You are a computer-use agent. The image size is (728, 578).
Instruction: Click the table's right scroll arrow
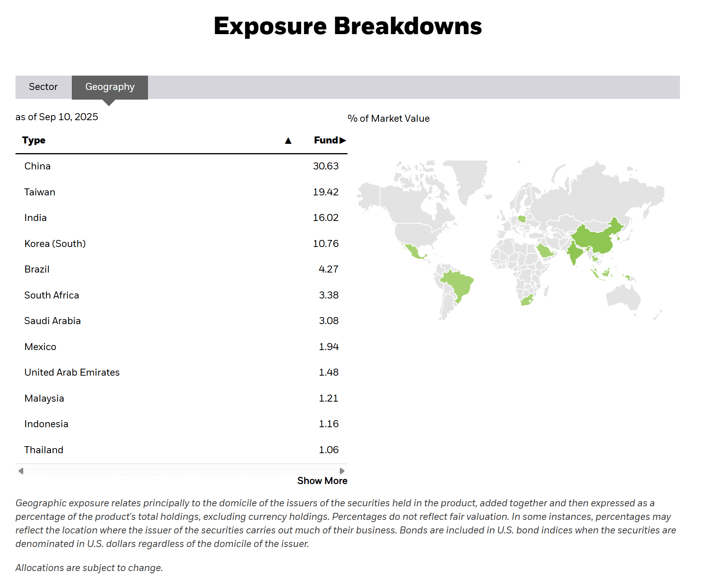click(342, 471)
